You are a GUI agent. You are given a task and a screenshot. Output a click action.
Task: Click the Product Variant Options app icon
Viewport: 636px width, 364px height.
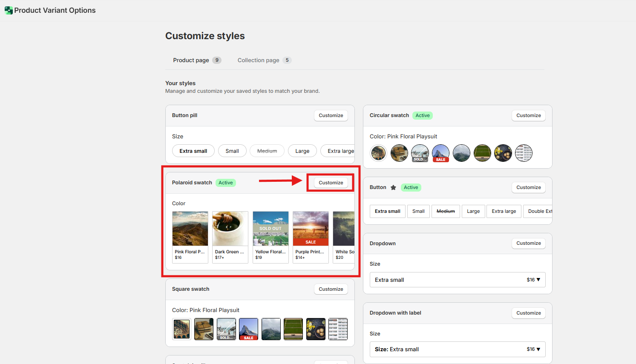[9, 10]
